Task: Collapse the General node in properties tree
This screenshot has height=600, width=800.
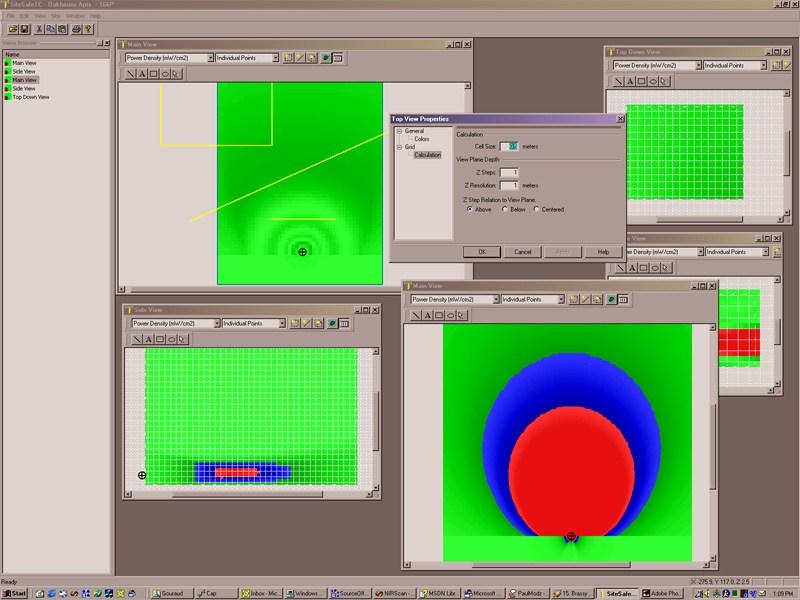Action: point(399,131)
